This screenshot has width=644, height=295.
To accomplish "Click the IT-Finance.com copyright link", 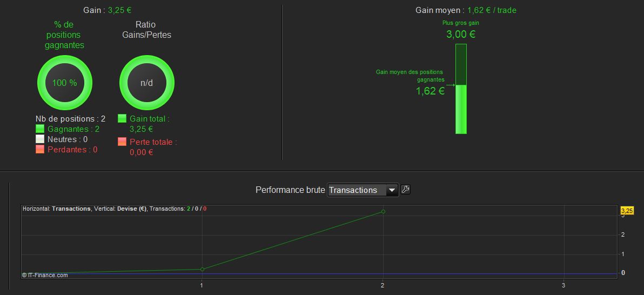I will coord(45,275).
